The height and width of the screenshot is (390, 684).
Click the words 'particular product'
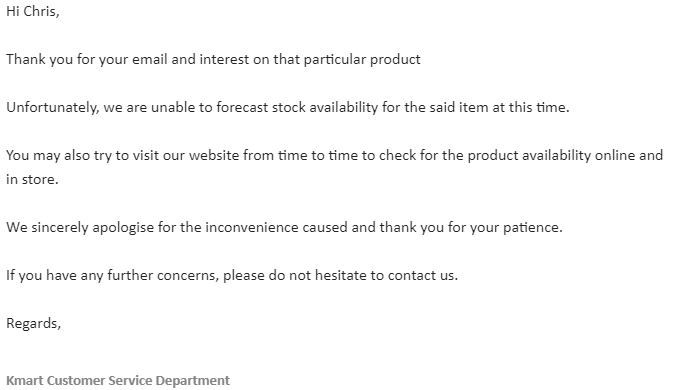362,60
